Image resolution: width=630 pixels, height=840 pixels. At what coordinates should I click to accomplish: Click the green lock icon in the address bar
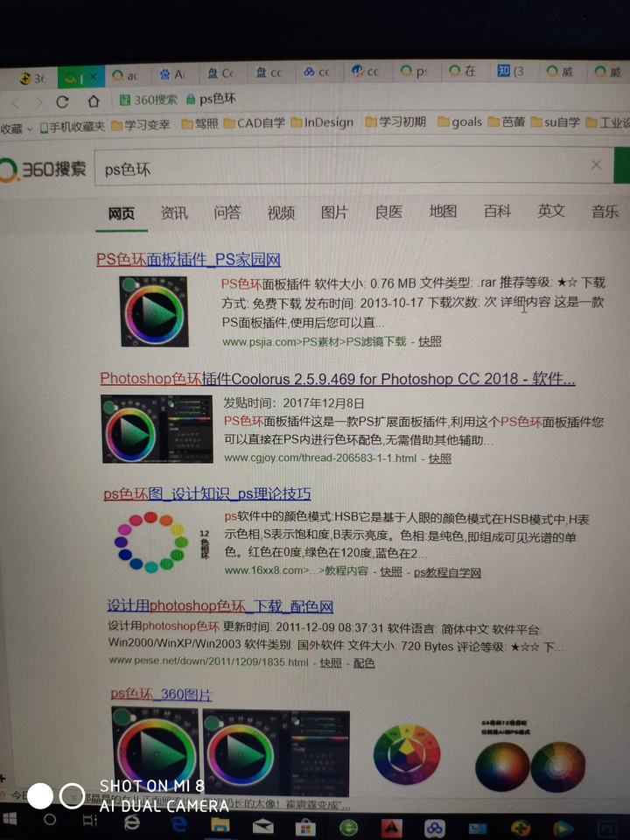(190, 99)
